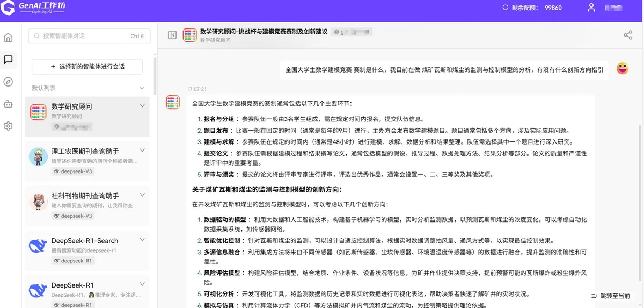
Task: Click the share icon at top right
Action: [628, 35]
